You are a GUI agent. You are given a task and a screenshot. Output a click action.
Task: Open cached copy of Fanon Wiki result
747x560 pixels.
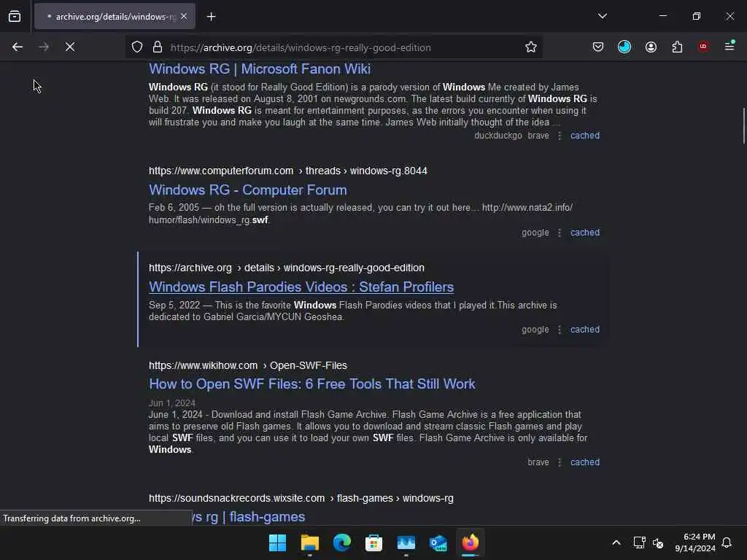585,135
